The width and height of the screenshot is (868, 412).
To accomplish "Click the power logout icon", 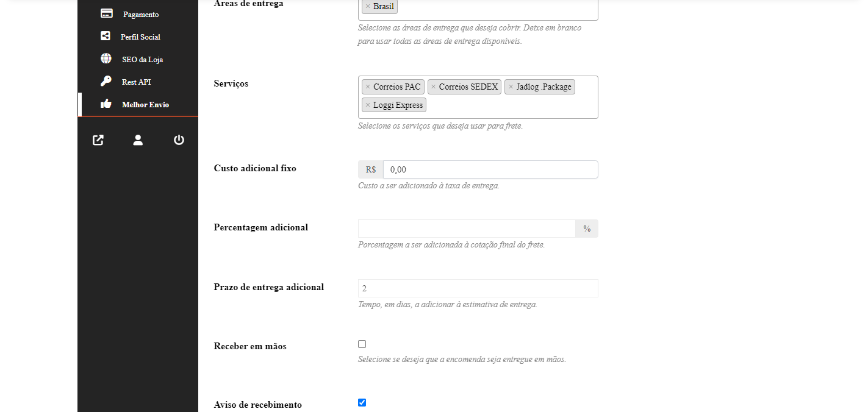I will click(x=179, y=140).
